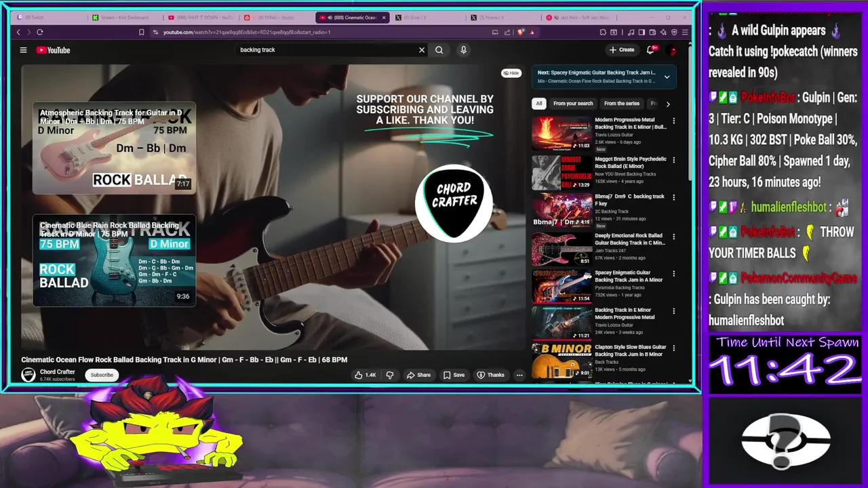
Task: Reload the page with the refresh icon
Action: coord(40,32)
